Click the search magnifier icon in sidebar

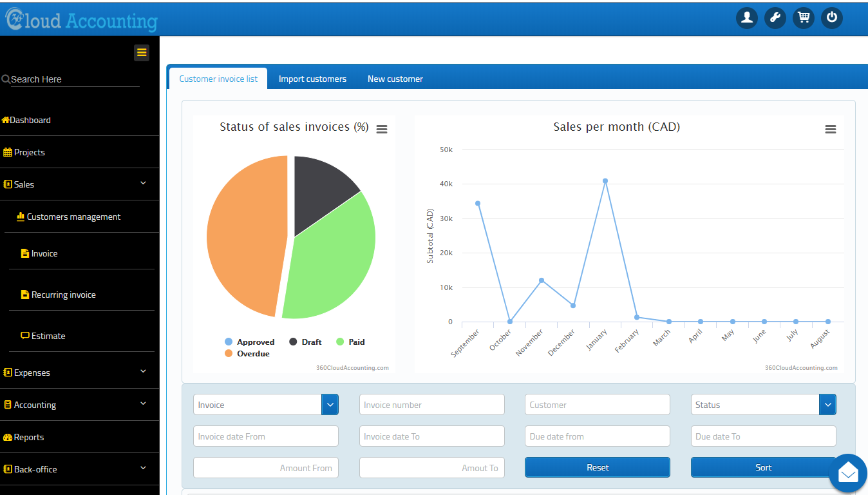pyautogui.click(x=6, y=79)
